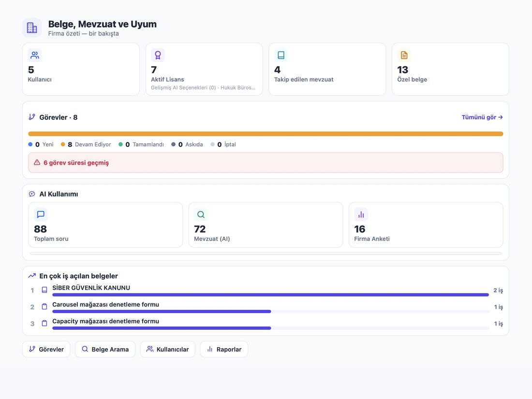The image size is (532, 399).
Task: Click the message icon in Toplam soru card
Action: click(41, 215)
